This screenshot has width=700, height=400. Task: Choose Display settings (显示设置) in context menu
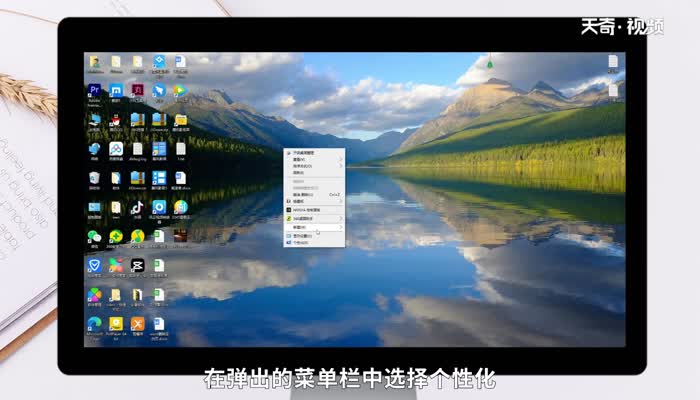click(314, 236)
